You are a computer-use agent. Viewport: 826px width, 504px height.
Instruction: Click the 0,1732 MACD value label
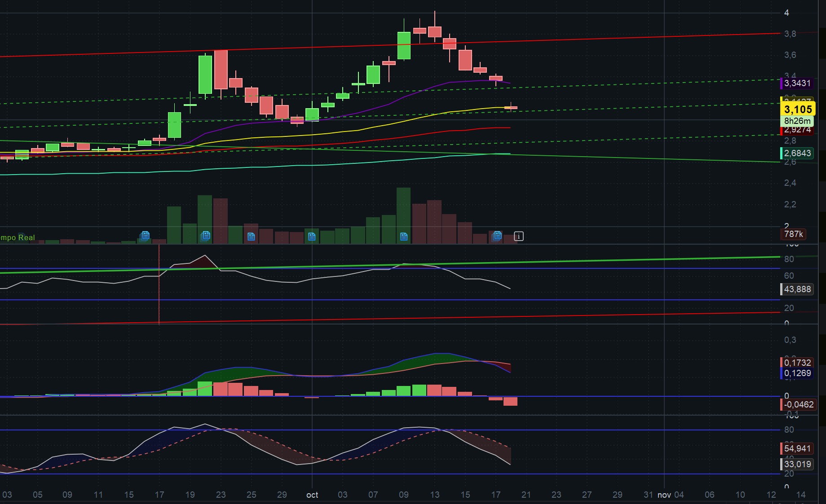coord(797,362)
